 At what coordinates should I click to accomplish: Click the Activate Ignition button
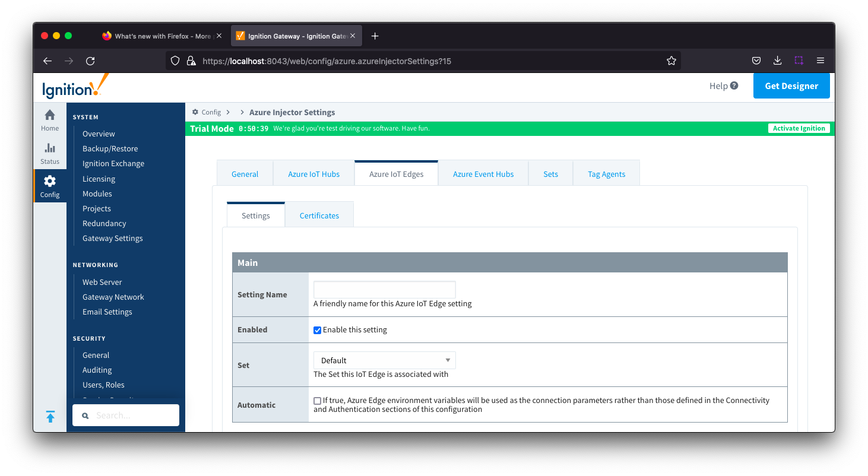(799, 128)
